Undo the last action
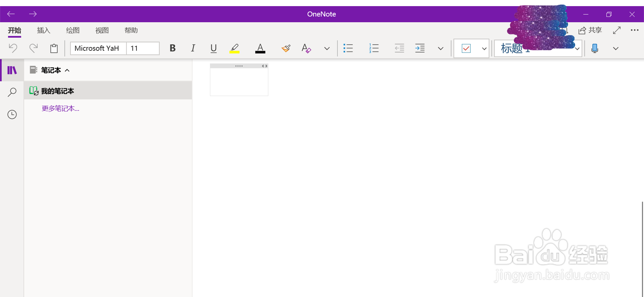644x297 pixels. tap(13, 48)
